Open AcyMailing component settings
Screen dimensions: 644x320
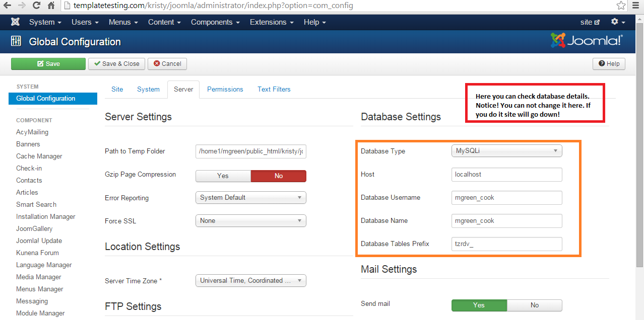coord(32,132)
